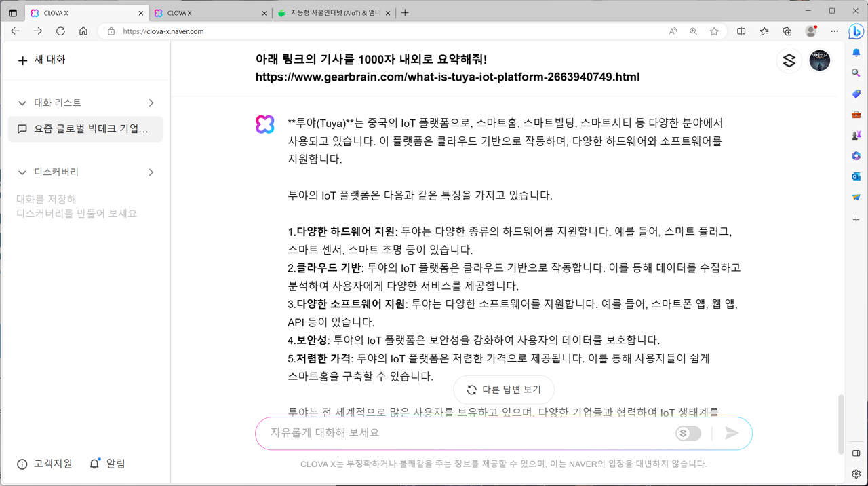This screenshot has width=868, height=486.
Task: Add a sidebar app with plus
Action: tap(856, 220)
